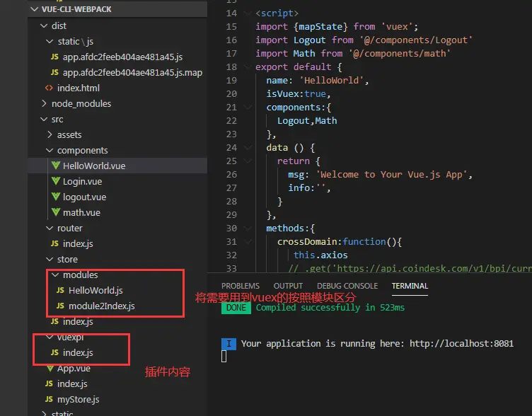
Task: Open logout.vue file
Action: pos(84,197)
